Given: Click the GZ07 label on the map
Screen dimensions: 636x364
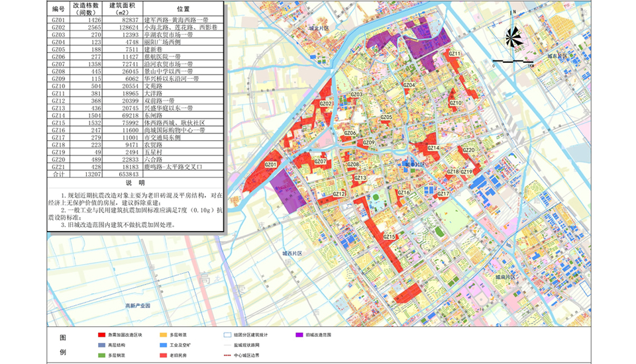Looking at the screenshot, I should [x=320, y=161].
